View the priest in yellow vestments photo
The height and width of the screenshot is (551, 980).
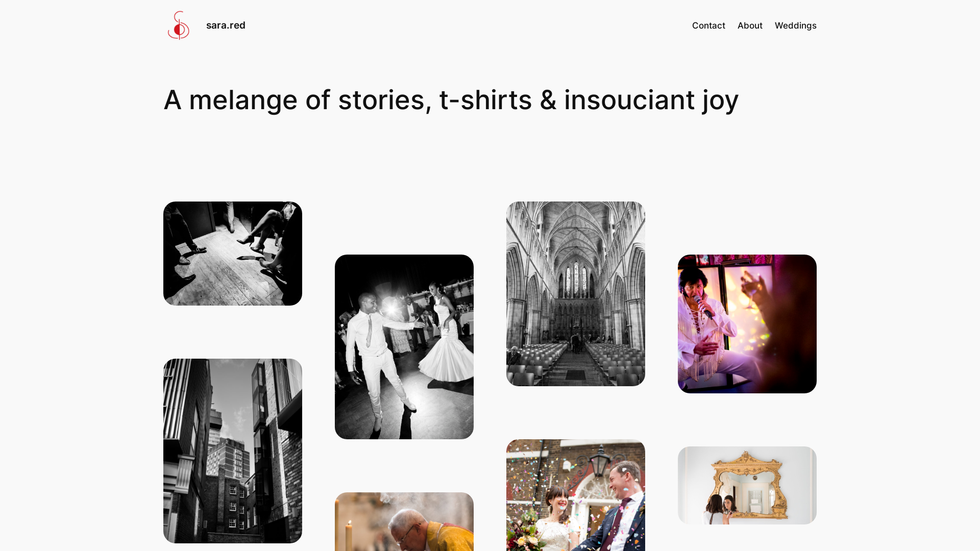(404, 521)
